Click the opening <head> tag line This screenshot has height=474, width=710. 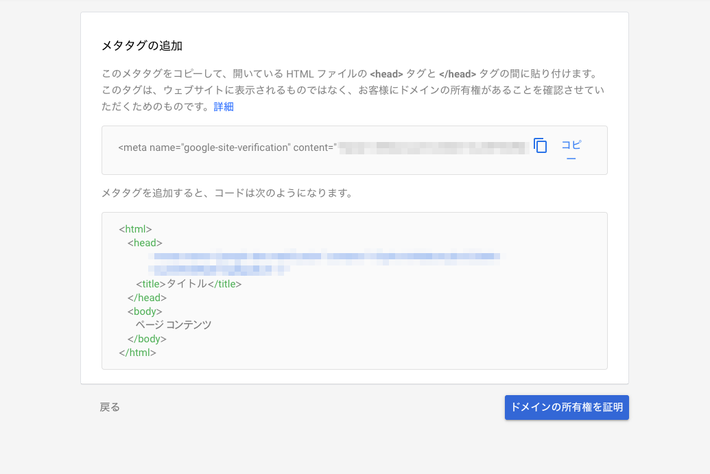click(145, 243)
